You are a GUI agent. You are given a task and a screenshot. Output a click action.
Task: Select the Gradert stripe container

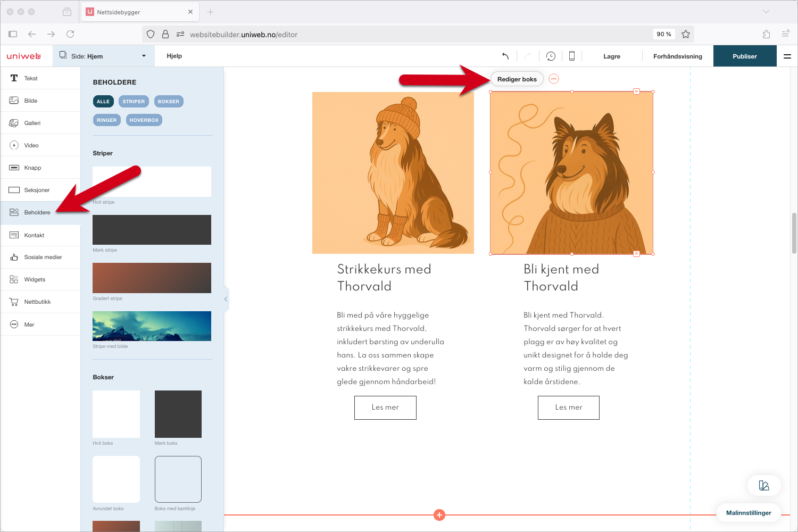click(x=152, y=278)
